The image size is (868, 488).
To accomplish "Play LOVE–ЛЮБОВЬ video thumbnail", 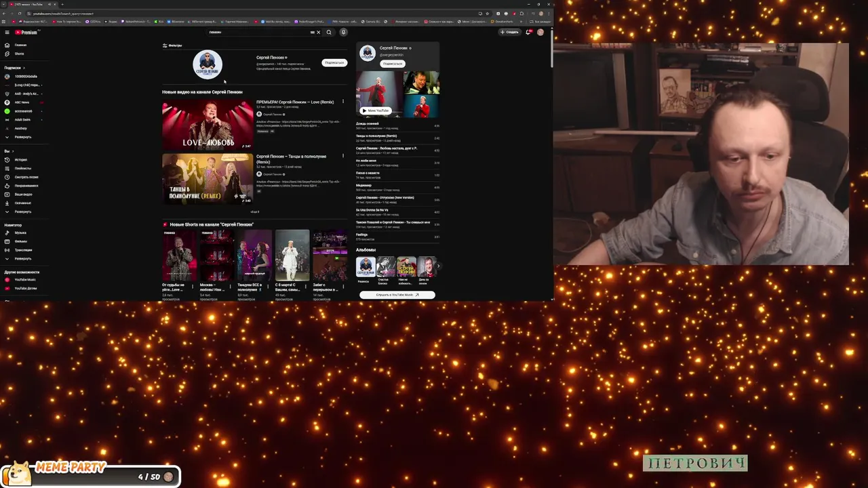I will [208, 124].
